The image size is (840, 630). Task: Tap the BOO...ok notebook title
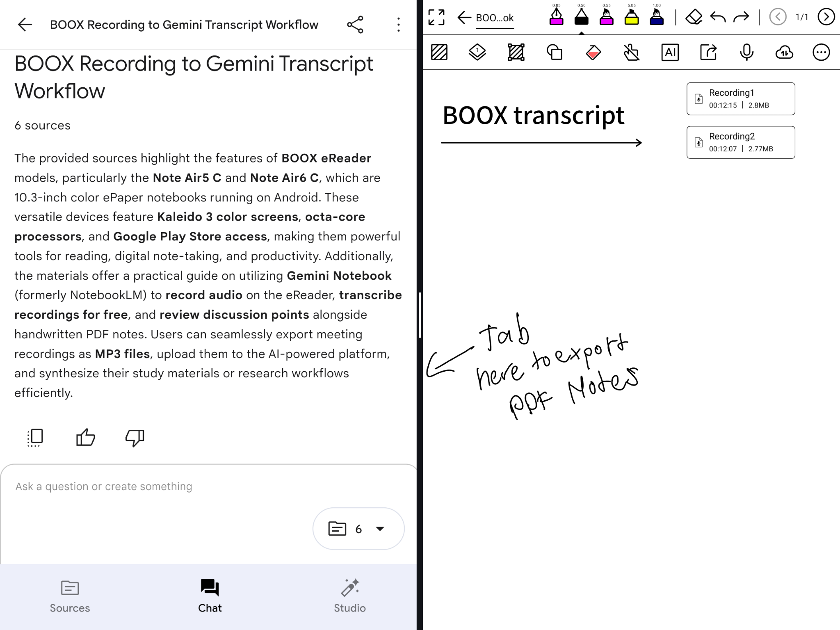[495, 18]
